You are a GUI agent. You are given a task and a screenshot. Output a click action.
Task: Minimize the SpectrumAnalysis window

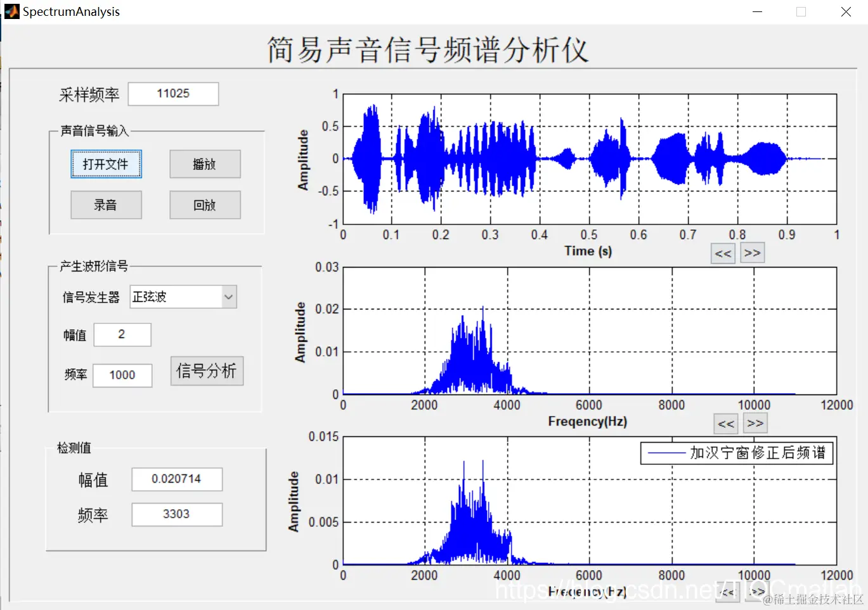pos(757,11)
